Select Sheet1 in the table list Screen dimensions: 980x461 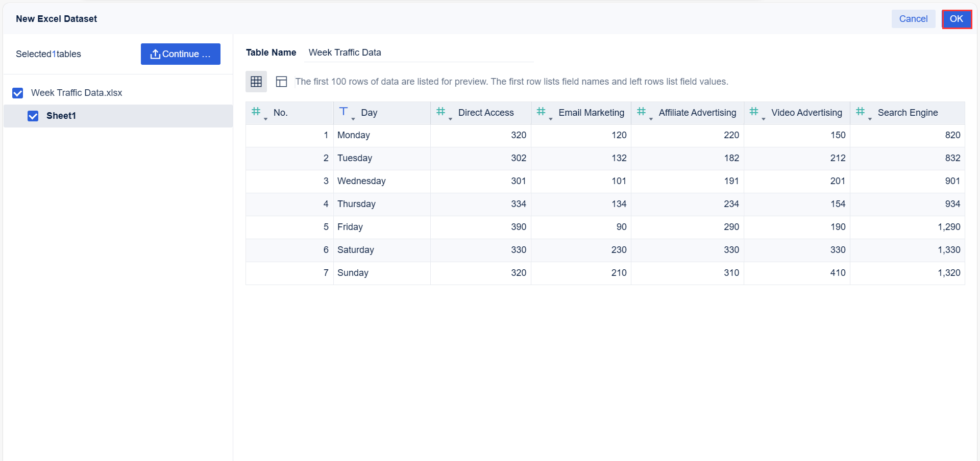(61, 116)
